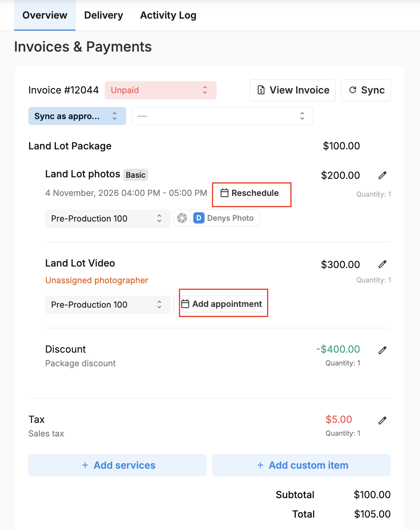Screen dimensions: 420x530
Task: Click the Unassigned photographer text
Action: tap(97, 280)
